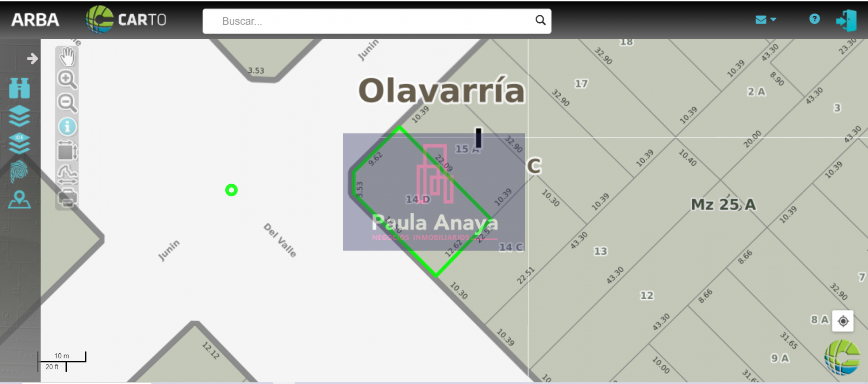Open the binoculars search panel

(x=19, y=88)
